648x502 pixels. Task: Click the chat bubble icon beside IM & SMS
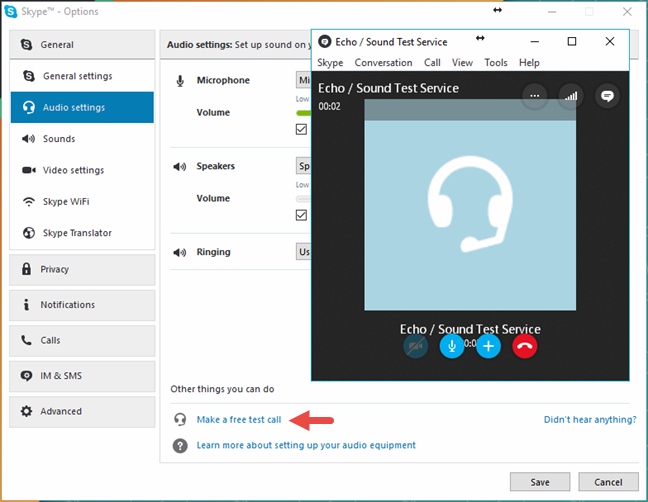click(26, 376)
